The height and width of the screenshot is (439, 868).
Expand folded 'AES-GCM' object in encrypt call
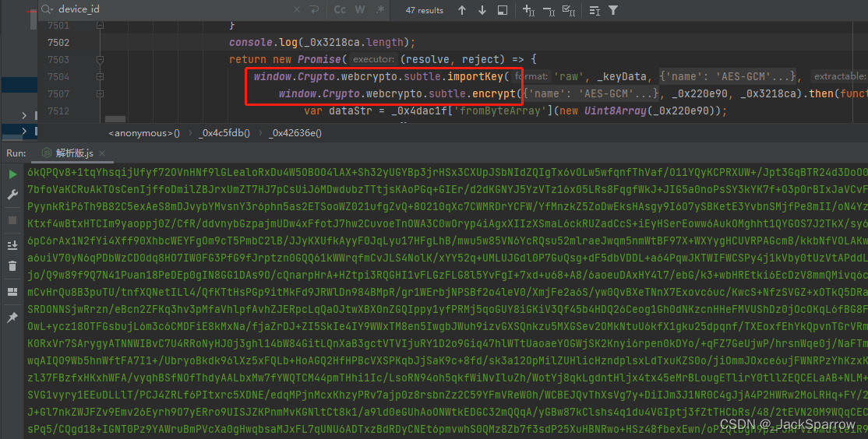click(x=590, y=93)
